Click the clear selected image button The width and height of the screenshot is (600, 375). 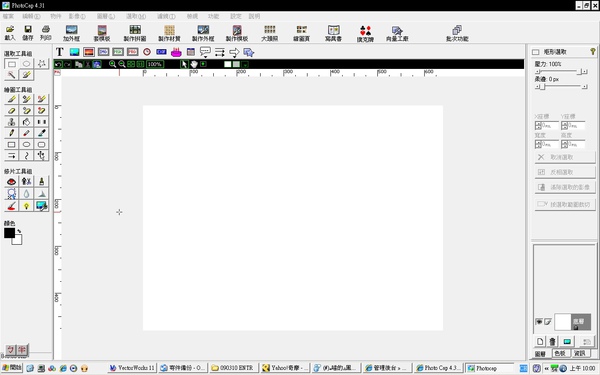[565, 187]
